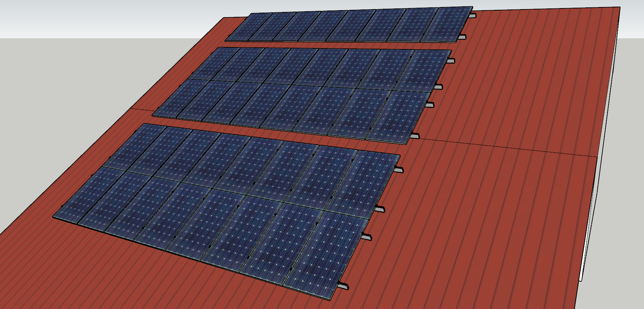Click the lower rail end of top array

pos(463,37)
